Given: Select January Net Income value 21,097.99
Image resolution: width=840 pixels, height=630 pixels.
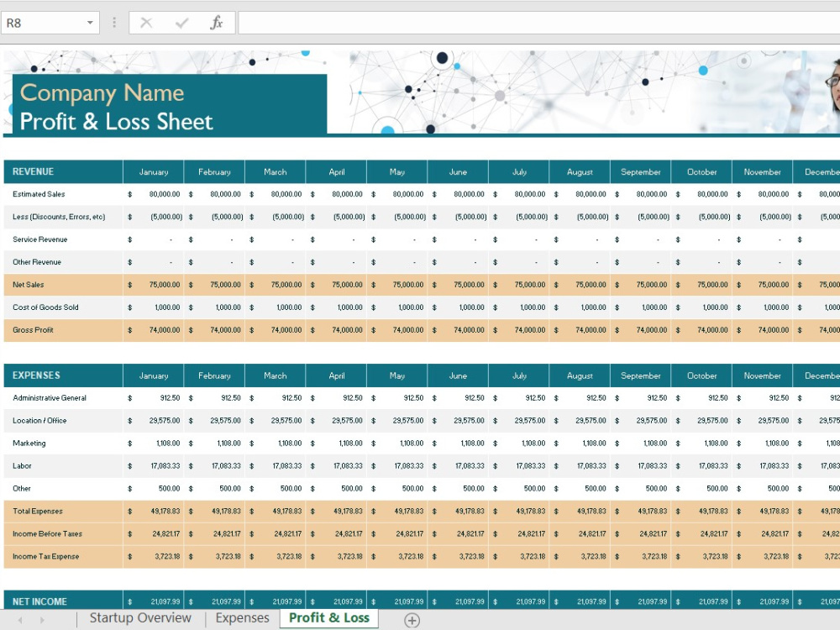Looking at the screenshot, I should pos(154,601).
